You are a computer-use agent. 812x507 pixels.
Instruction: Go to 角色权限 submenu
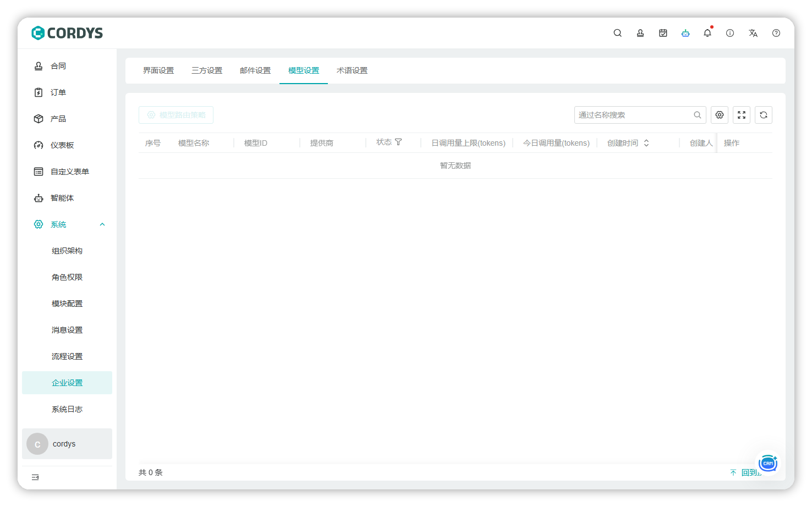tap(67, 277)
